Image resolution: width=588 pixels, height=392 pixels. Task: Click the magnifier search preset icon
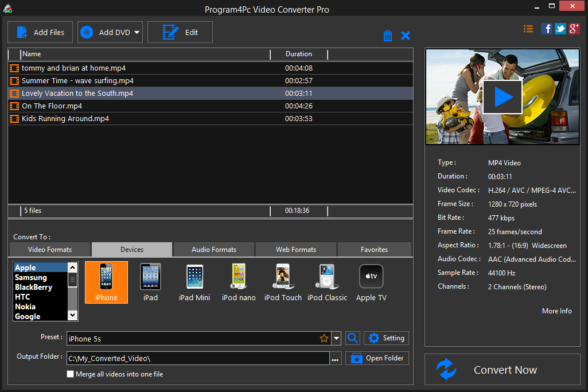point(353,338)
